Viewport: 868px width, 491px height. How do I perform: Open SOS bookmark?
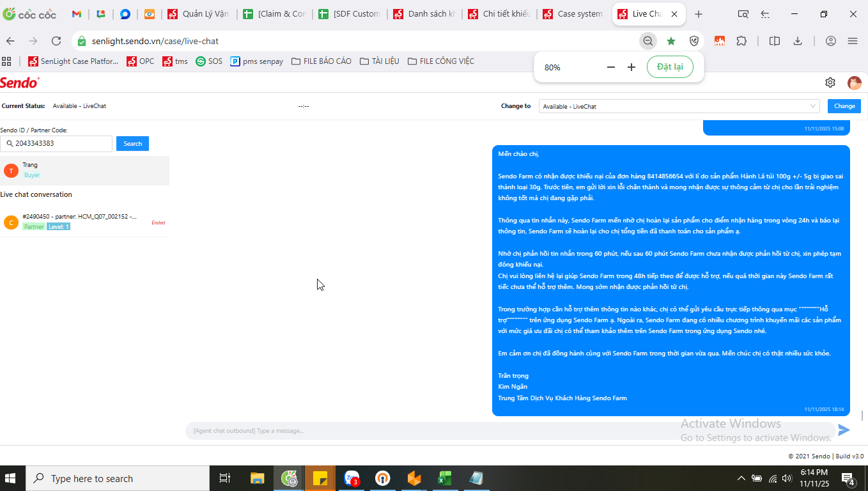209,61
